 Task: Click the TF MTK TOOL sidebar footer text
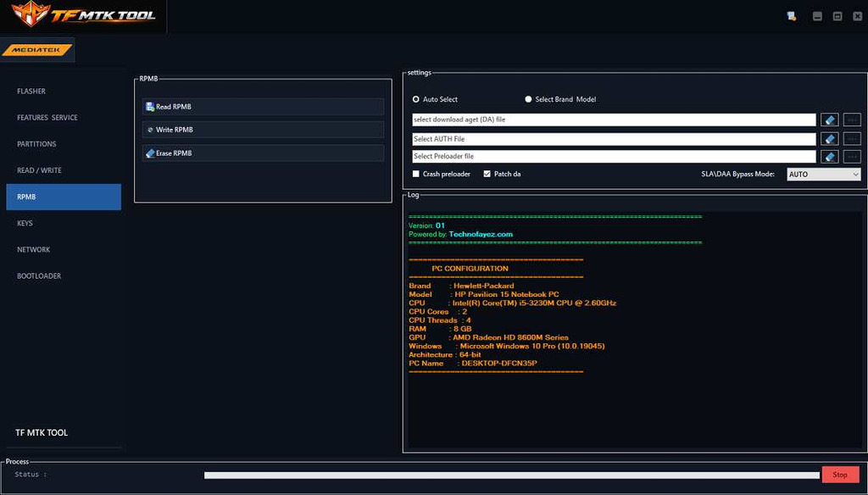42,433
